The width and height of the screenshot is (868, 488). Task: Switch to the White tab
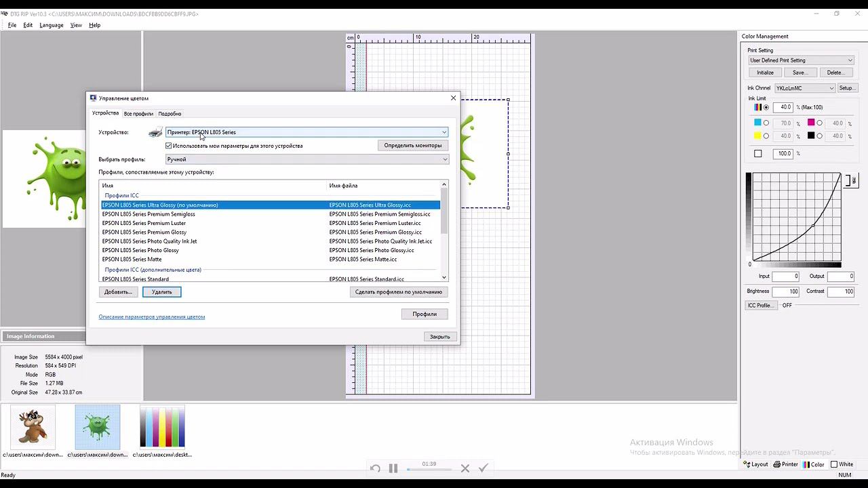(x=842, y=464)
